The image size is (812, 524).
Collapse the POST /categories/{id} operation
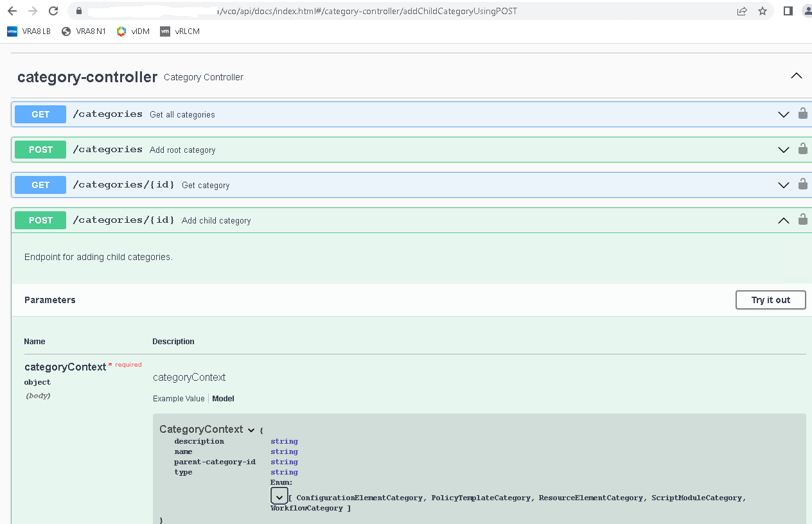point(783,220)
